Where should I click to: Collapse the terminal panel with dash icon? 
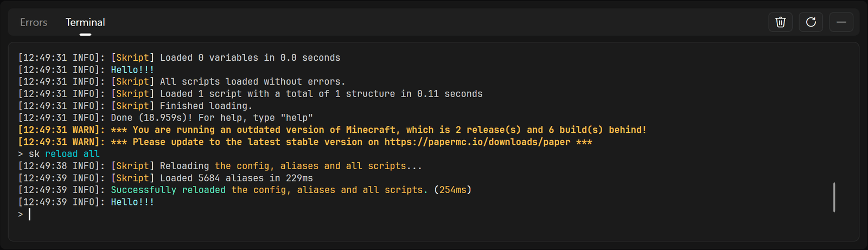[x=841, y=22]
